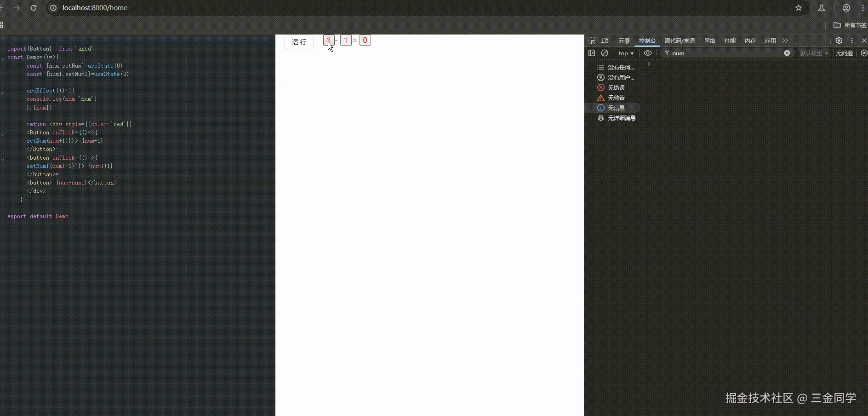Screen dimensions: 868x416
Task: Switch to the 元素 Elements tab
Action: [x=623, y=40]
